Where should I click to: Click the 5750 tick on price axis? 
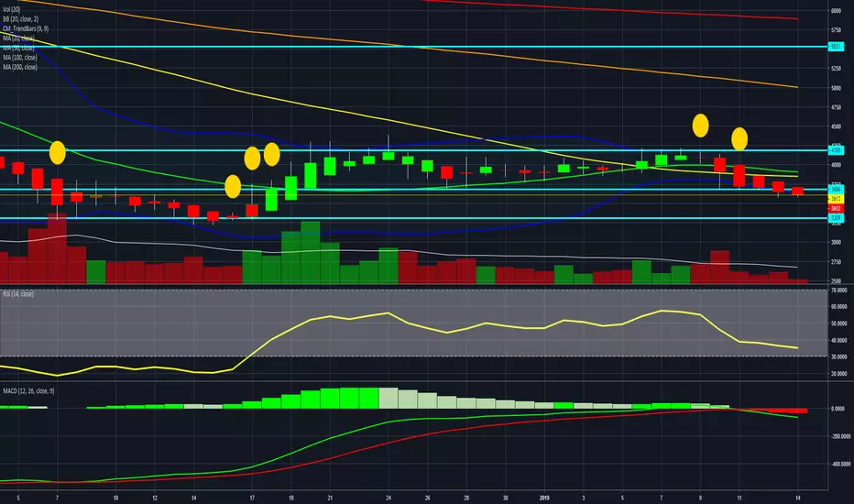tap(836, 30)
